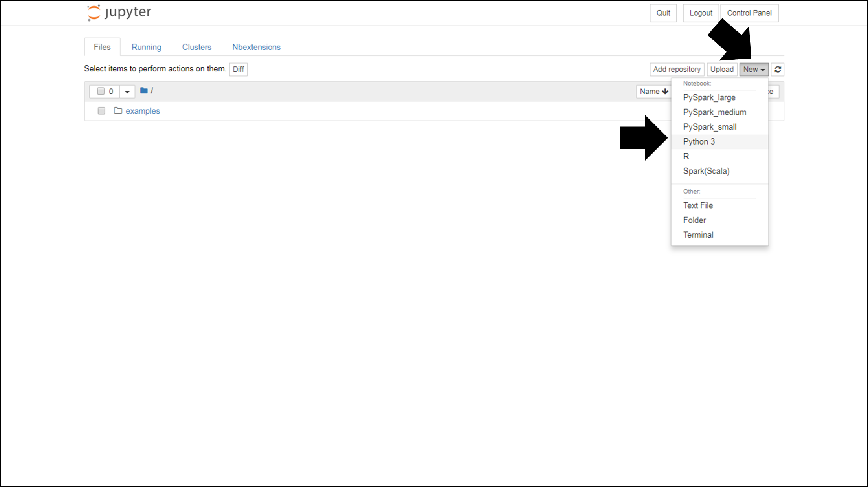Switch to the Files tab
This screenshot has width=868, height=487.
click(102, 47)
